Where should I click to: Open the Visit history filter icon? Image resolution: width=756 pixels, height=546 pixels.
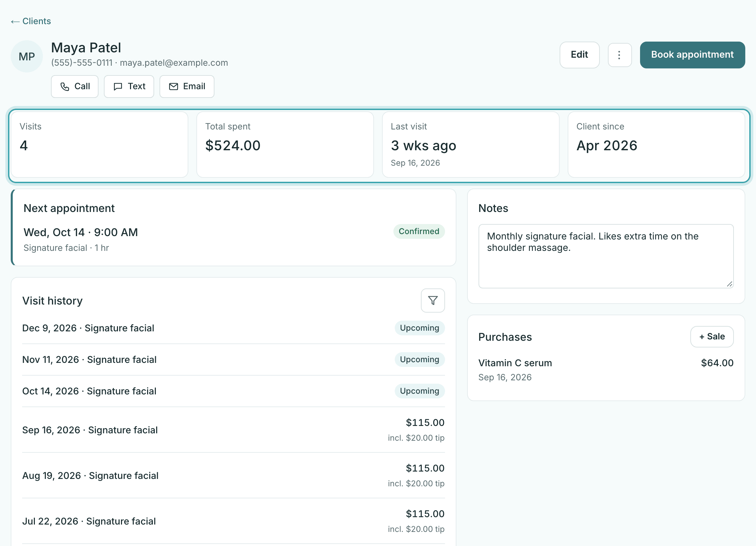(433, 301)
